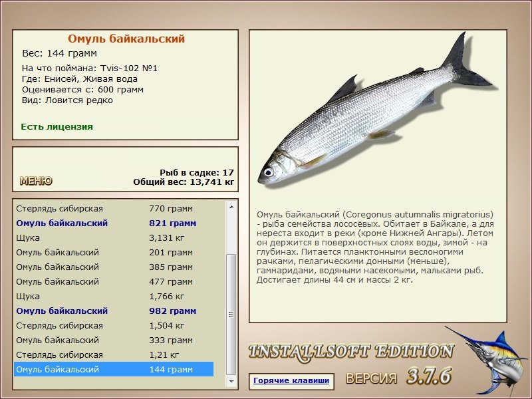Click Общий вес: 13,741 кг total
The width and height of the screenshot is (532, 399).
184,182
